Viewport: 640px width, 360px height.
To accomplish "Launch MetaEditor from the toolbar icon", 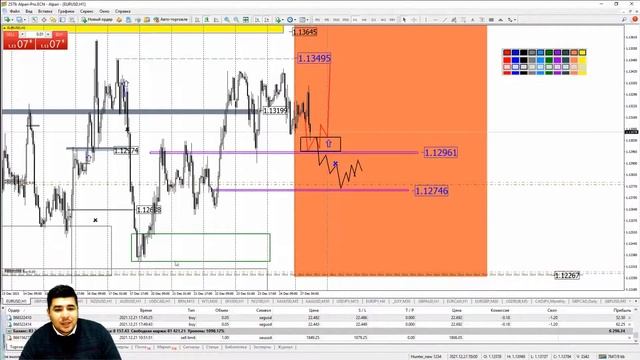I will click(x=119, y=20).
